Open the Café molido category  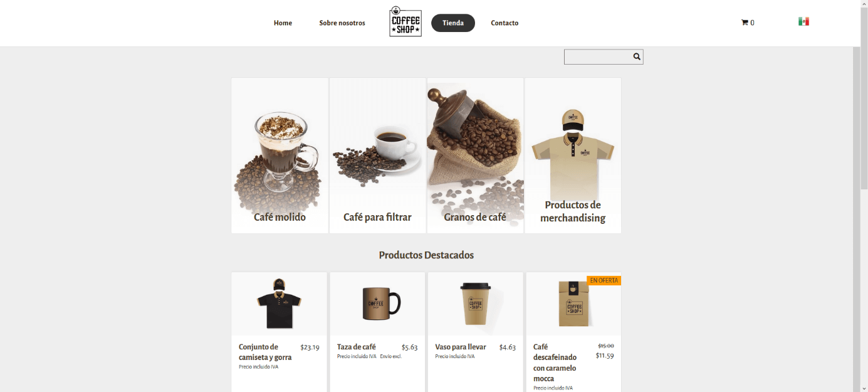coord(280,156)
